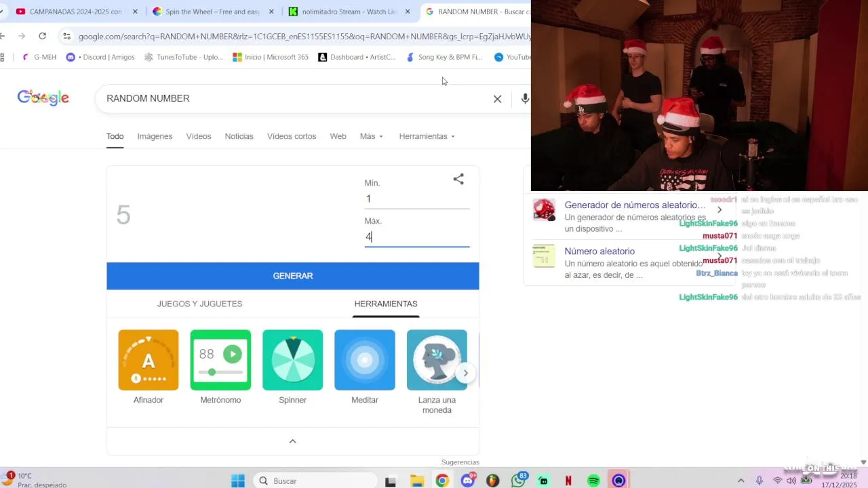The height and width of the screenshot is (488, 868).
Task: Open Discord from the taskbar
Action: click(x=467, y=481)
